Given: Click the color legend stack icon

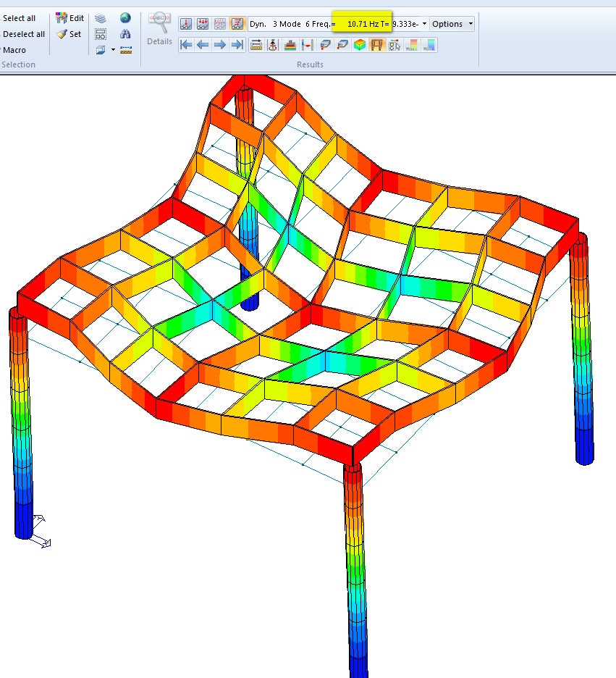Looking at the screenshot, I should (290, 44).
